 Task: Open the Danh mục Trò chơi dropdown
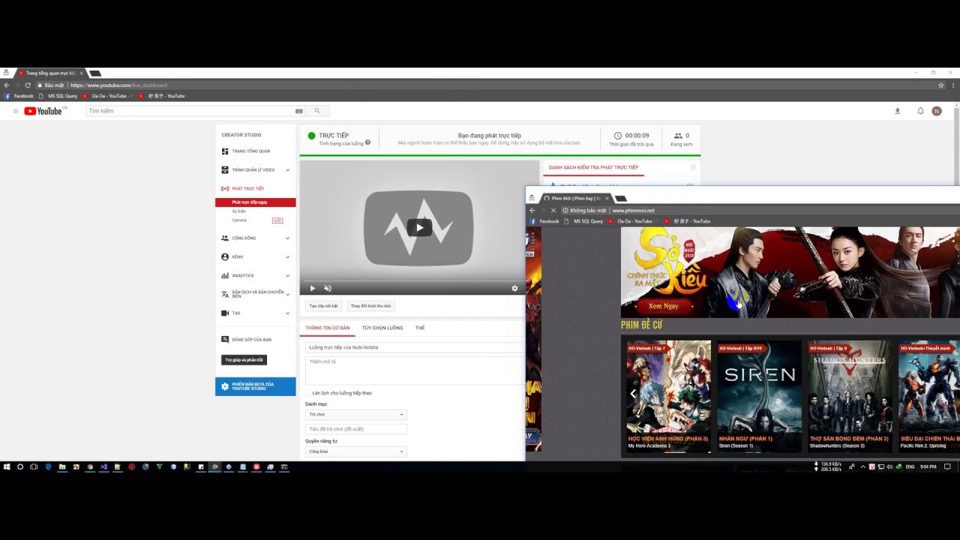click(x=356, y=414)
